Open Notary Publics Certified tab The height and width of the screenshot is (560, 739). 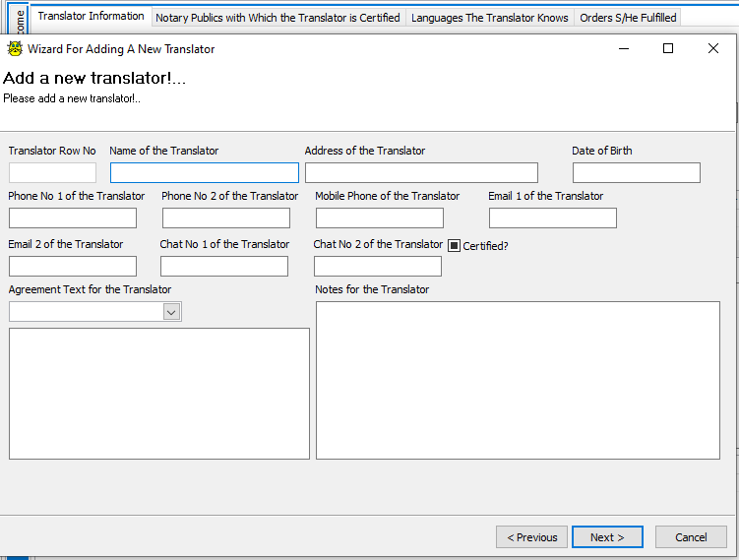(x=278, y=18)
